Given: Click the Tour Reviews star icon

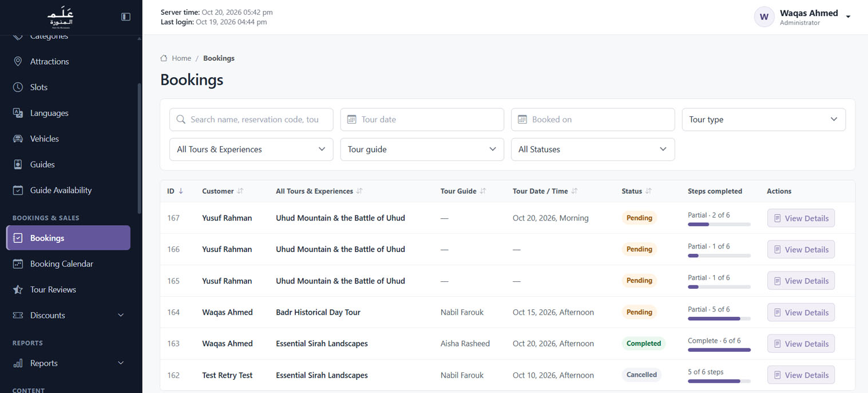Looking at the screenshot, I should [18, 289].
